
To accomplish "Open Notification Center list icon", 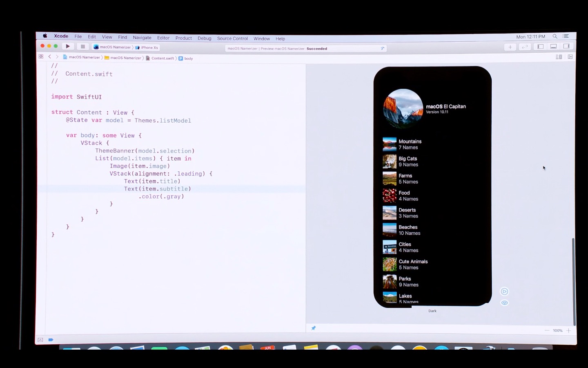I will tap(566, 36).
